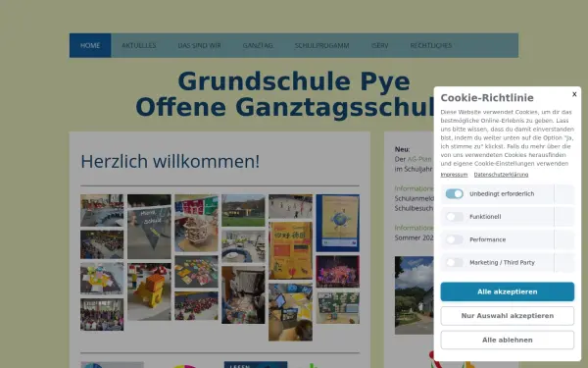The image size is (588, 368).
Task: Click the Alle akzeptieren button
Action: pos(507,291)
